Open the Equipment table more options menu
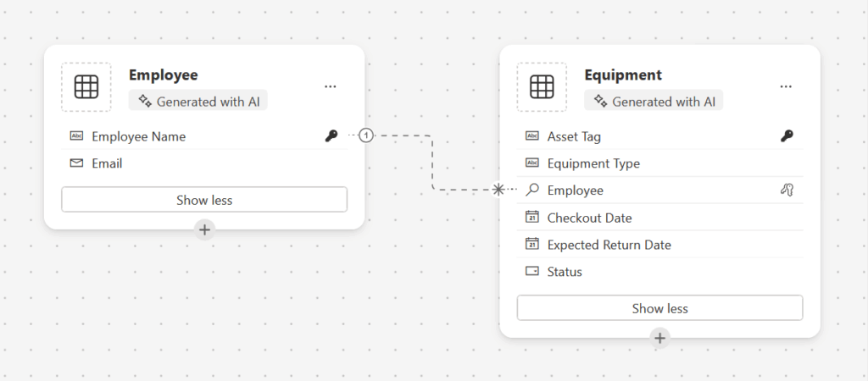This screenshot has height=381, width=868. click(x=786, y=87)
